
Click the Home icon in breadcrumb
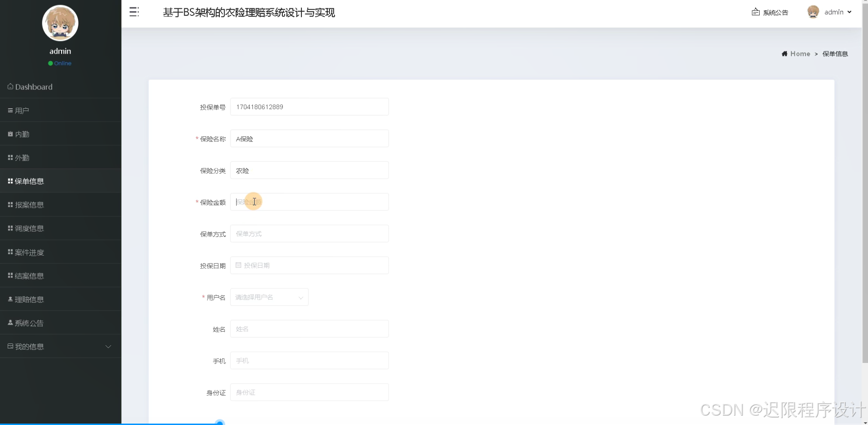pos(784,54)
